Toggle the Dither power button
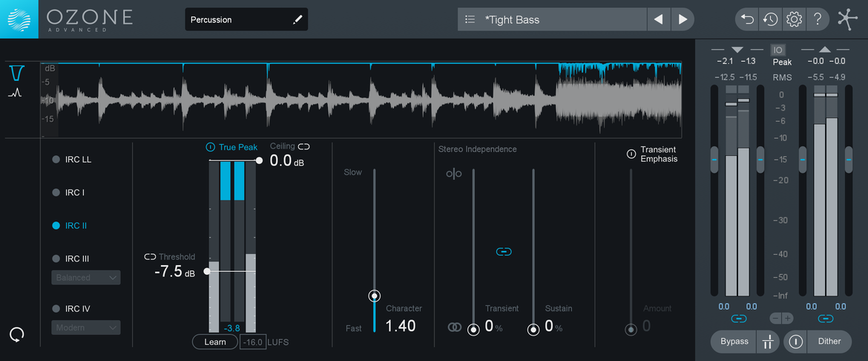Viewport: 868px width, 361px height. (795, 342)
